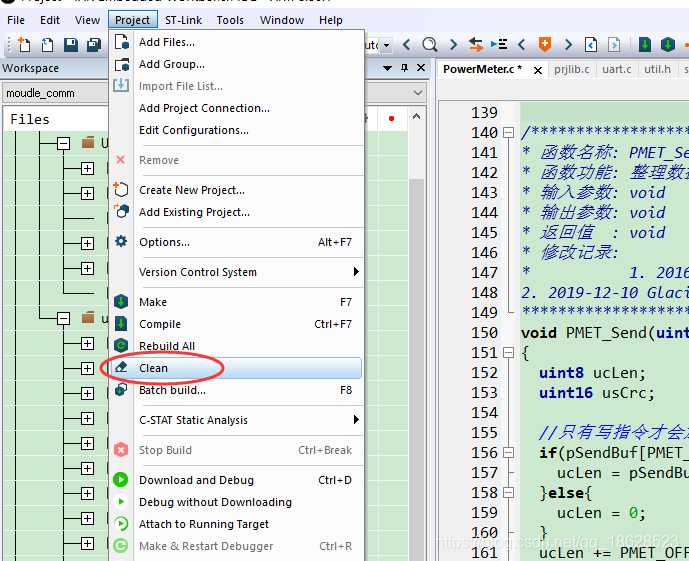
Task: Open project Options... entry
Action: 236,242
